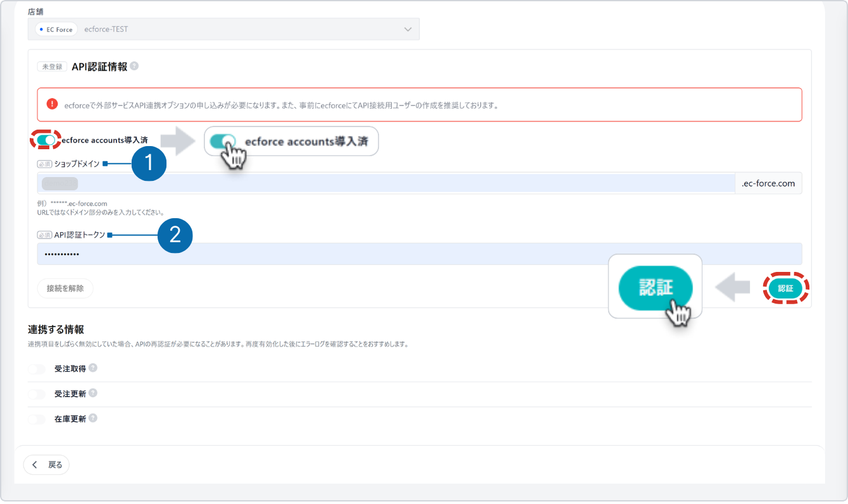Click the help icon beside API認証情報
The height and width of the screenshot is (504, 848).
134,66
